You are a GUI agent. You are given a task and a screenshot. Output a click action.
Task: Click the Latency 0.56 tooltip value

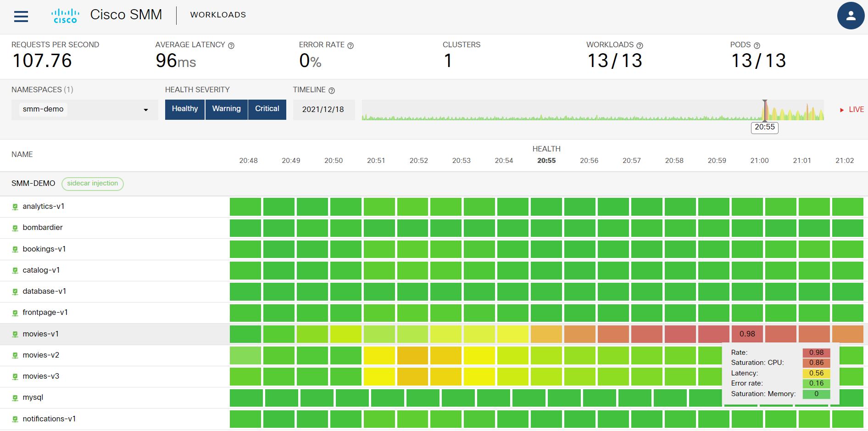[816, 373]
